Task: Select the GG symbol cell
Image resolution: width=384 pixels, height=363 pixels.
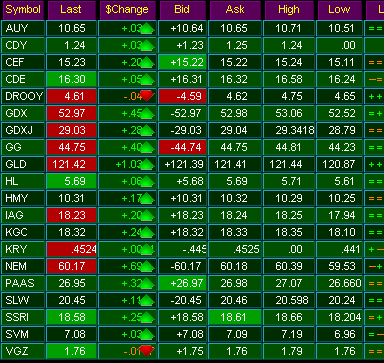Action: (x=23, y=147)
